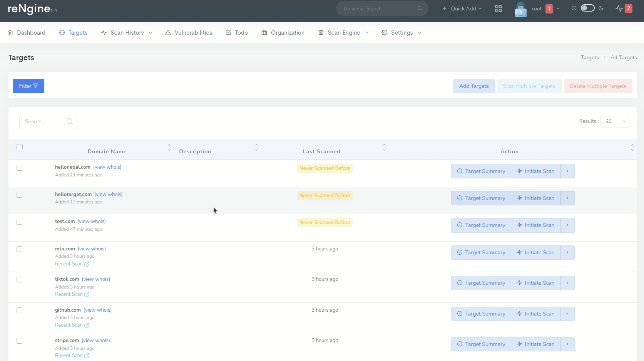Click the Add Targets button
The image size is (644, 361).
(x=474, y=86)
